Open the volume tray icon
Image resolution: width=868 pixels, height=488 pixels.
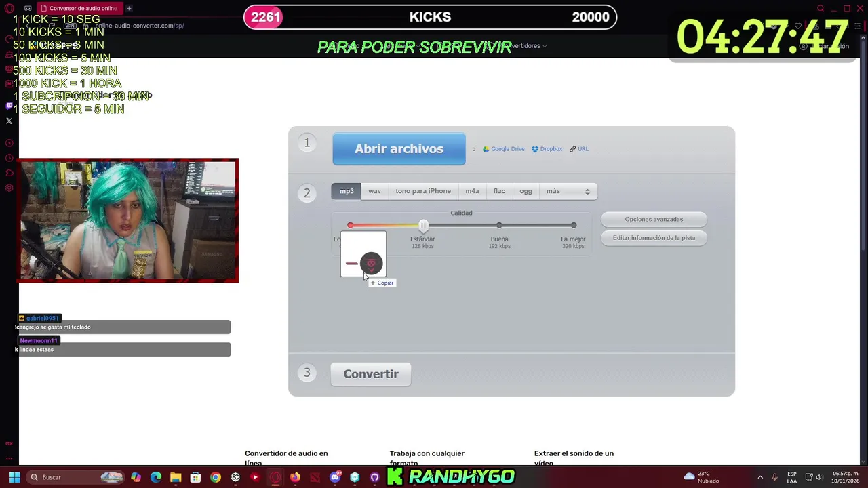pos(819,477)
